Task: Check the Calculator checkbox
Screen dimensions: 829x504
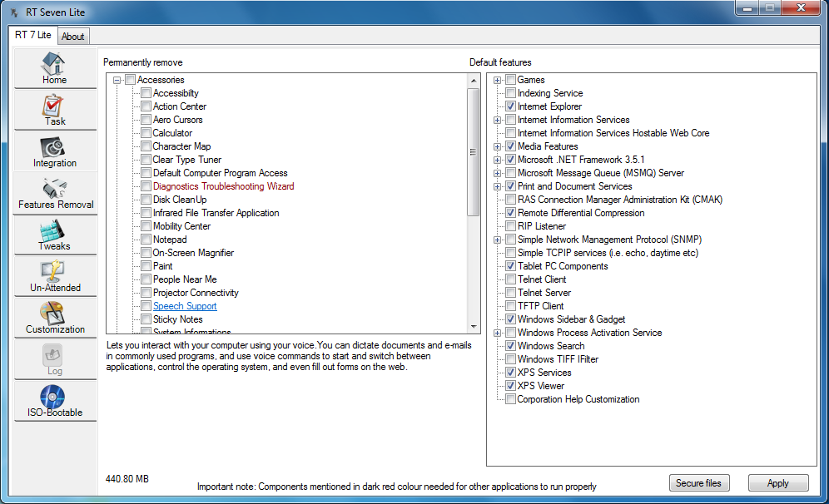Action: (x=146, y=133)
